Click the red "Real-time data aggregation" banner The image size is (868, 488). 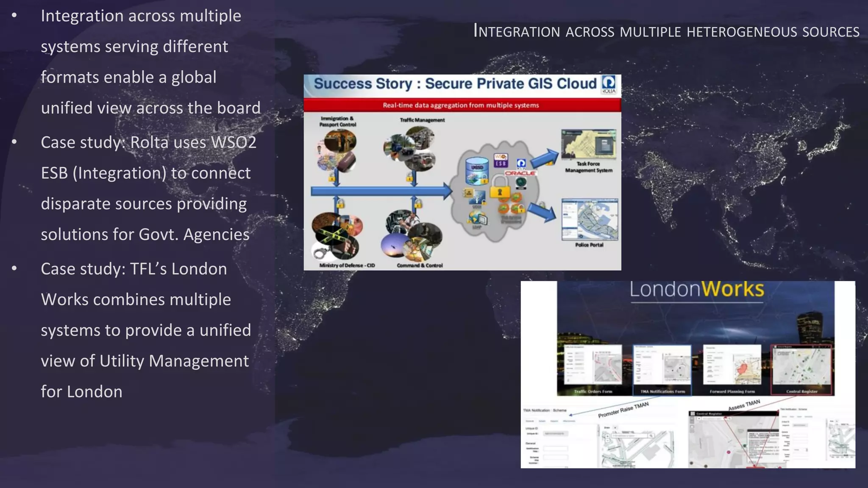click(462, 105)
